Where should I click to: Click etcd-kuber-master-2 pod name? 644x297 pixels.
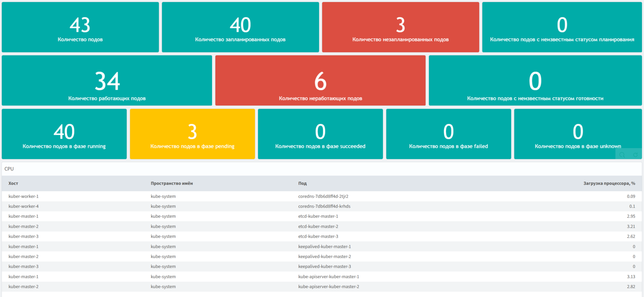pyautogui.click(x=318, y=227)
